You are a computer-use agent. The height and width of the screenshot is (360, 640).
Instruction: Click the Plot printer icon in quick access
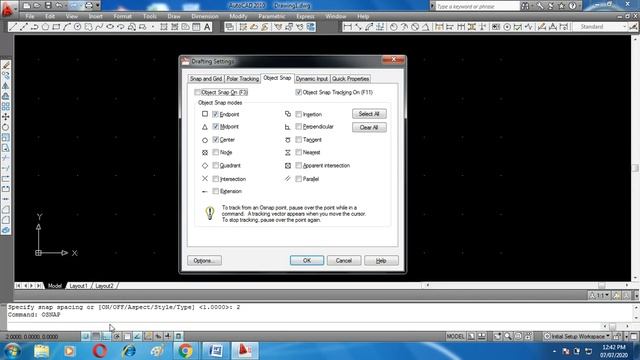(88, 6)
